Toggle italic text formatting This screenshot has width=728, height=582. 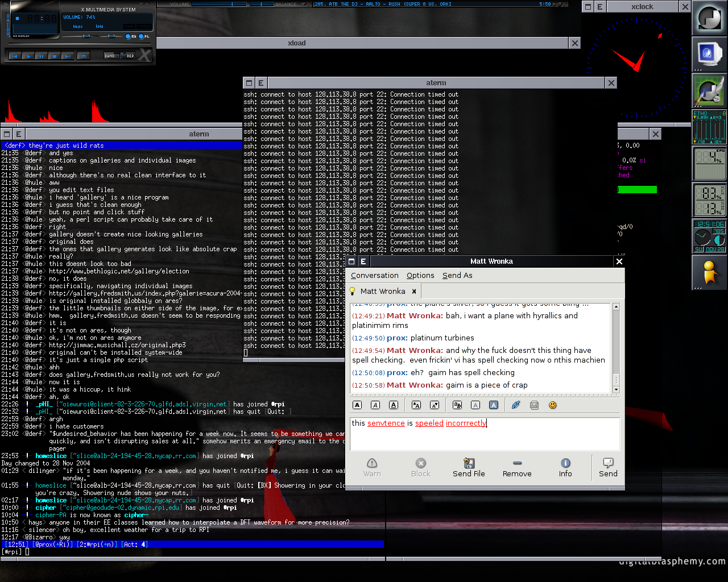375,405
